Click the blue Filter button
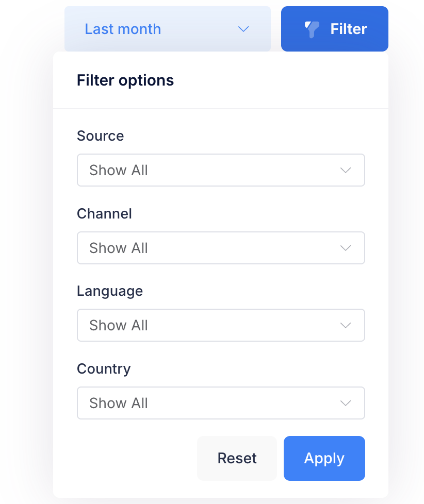The width and height of the screenshot is (424, 504). click(x=334, y=29)
